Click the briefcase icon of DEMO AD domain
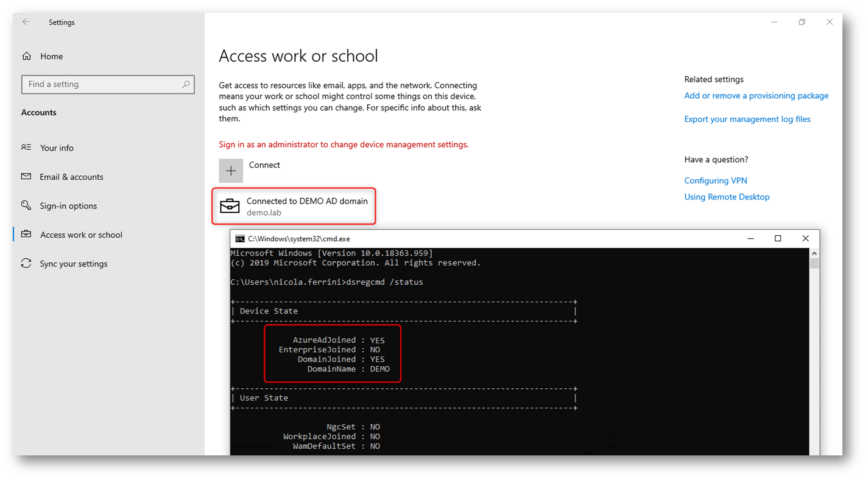This screenshot has width=868, height=481. [230, 206]
